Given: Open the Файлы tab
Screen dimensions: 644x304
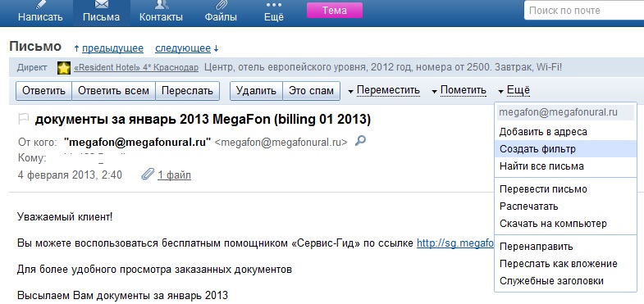Looking at the screenshot, I should coord(221,12).
